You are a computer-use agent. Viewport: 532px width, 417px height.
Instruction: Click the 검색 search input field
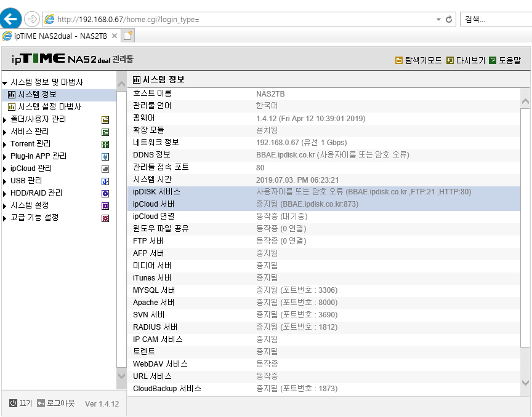click(x=496, y=19)
